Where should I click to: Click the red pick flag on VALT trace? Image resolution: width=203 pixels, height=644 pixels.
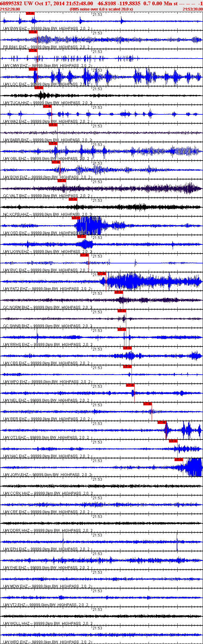click(62, 181)
